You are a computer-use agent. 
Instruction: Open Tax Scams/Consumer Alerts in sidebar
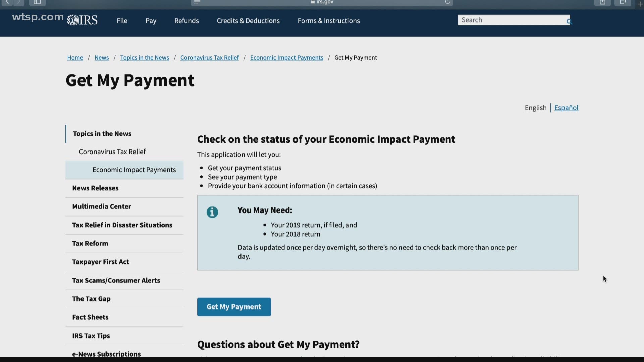116,280
